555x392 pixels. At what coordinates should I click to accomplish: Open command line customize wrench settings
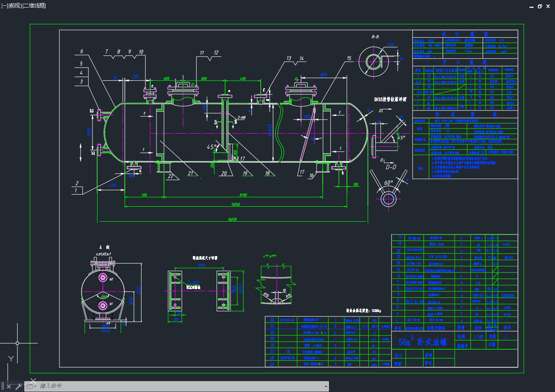pos(18,386)
